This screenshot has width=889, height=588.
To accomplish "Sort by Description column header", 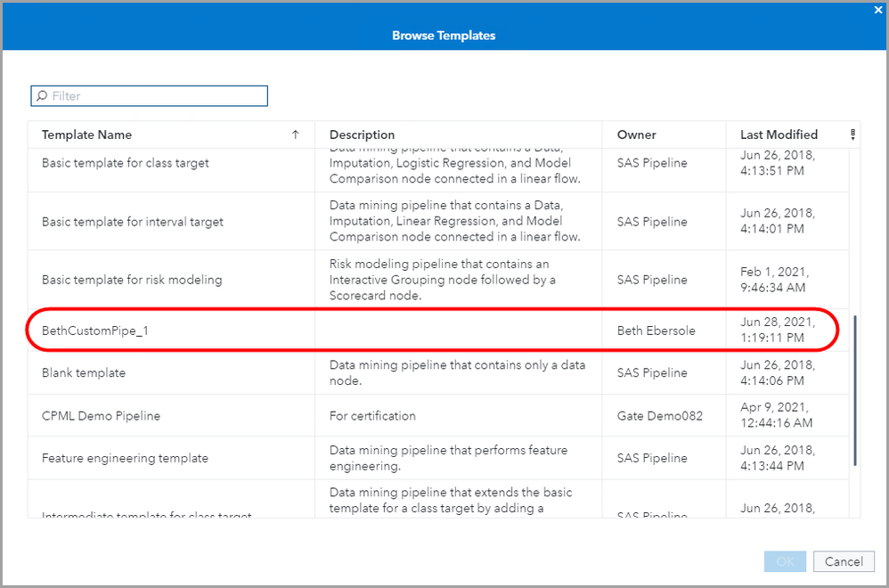I will click(x=362, y=135).
